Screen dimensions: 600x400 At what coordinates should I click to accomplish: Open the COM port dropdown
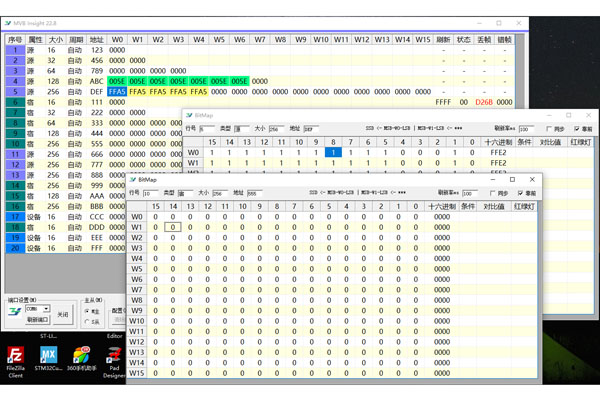[x=47, y=309]
